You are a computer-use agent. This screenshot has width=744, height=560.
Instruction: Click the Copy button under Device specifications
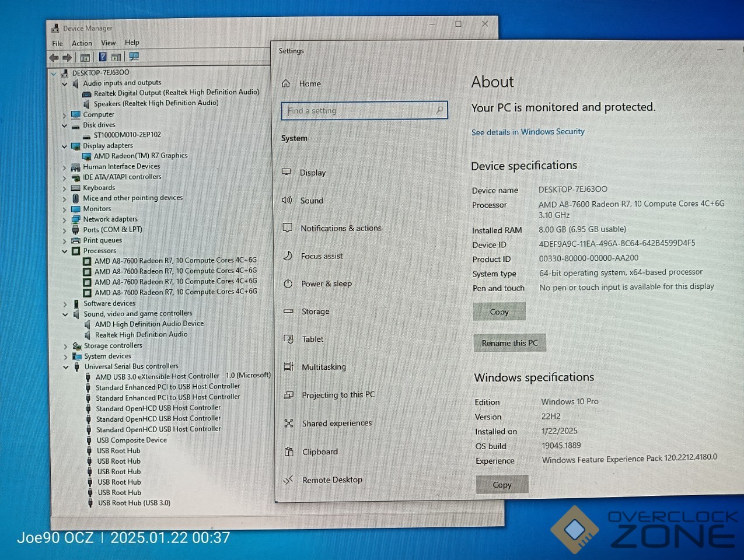tap(500, 311)
